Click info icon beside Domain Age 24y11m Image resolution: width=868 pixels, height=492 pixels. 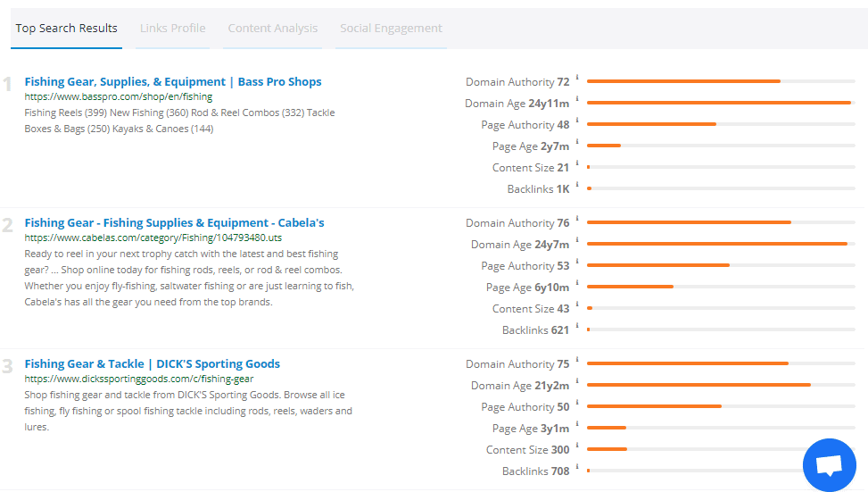tap(577, 99)
